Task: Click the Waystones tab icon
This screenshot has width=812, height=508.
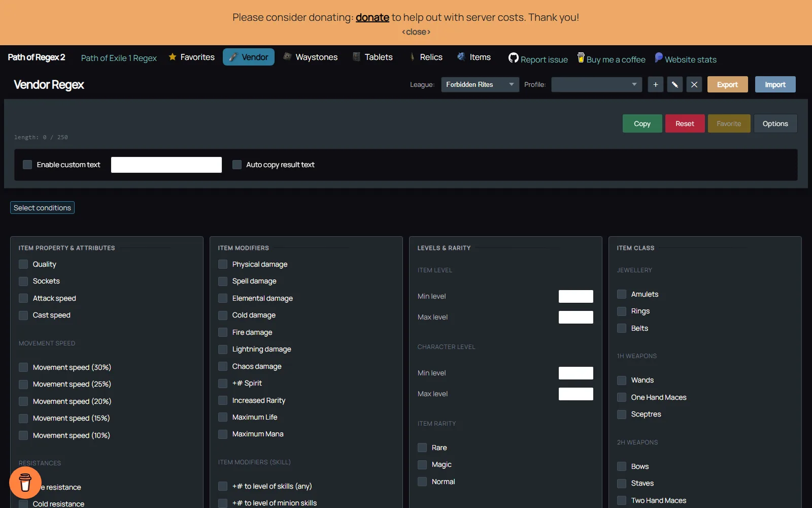Action: tap(287, 56)
